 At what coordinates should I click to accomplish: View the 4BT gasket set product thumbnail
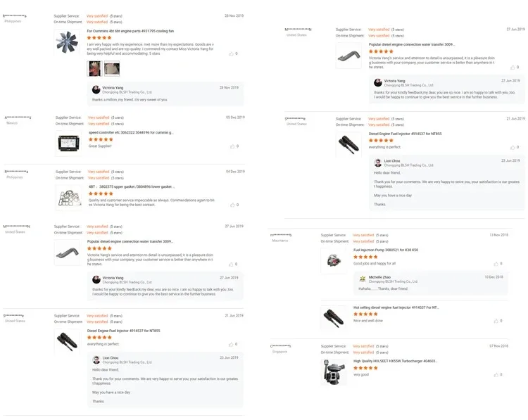click(x=68, y=197)
